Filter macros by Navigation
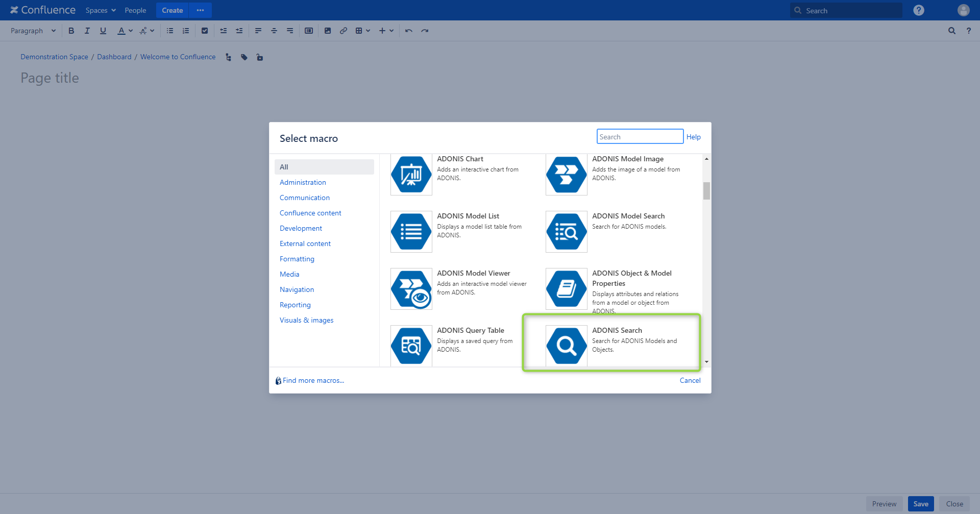Viewport: 980px width, 514px height. [x=297, y=289]
